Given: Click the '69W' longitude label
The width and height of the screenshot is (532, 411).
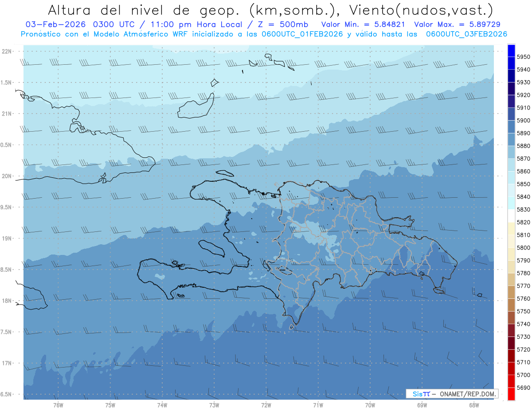Looking at the screenshot, I should pyautogui.click(x=422, y=405).
